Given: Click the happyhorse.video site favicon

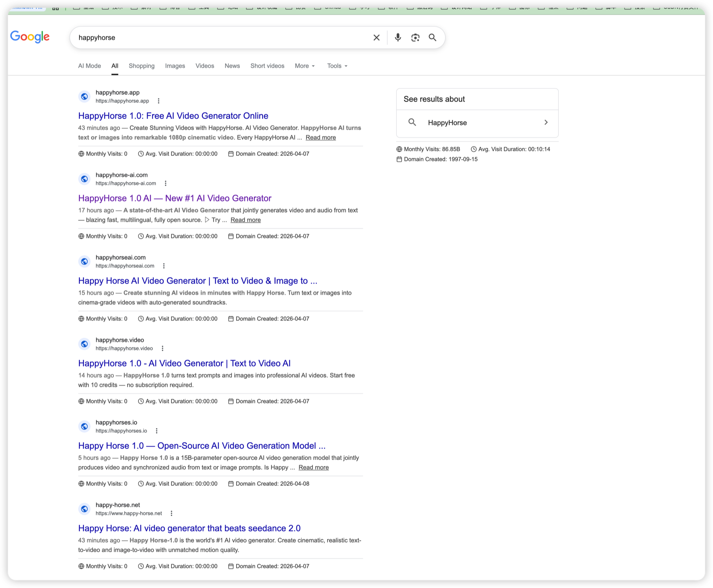Looking at the screenshot, I should tap(84, 344).
